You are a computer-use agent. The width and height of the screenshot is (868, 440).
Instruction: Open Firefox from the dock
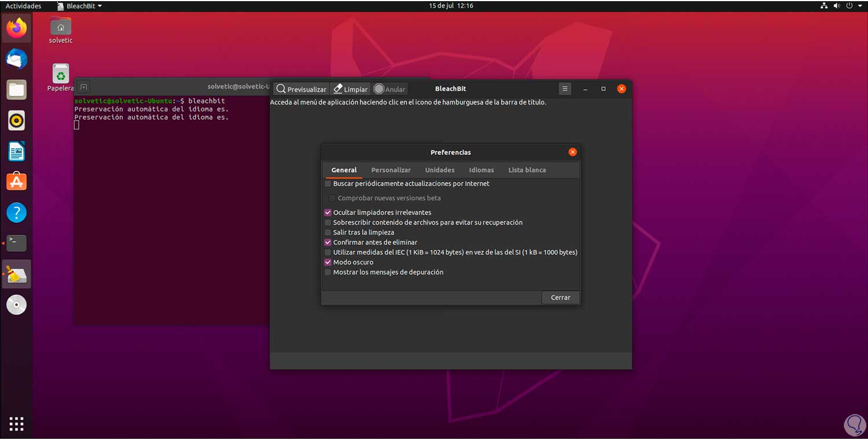(x=16, y=28)
